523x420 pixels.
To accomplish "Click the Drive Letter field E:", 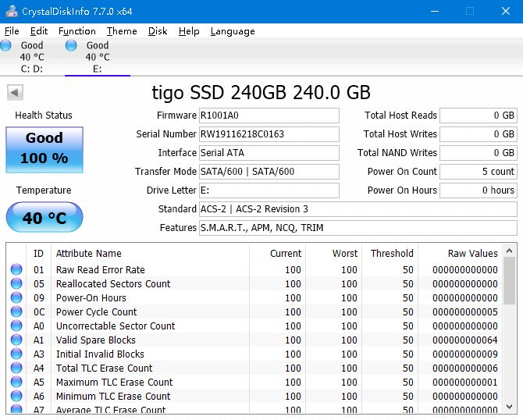I will point(269,190).
